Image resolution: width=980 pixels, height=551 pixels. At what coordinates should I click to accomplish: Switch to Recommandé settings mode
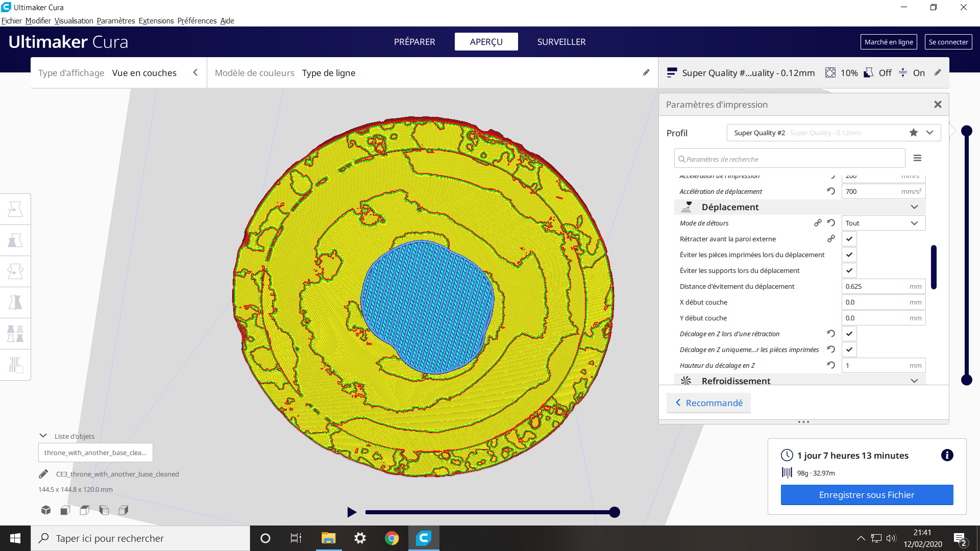pyautogui.click(x=708, y=403)
